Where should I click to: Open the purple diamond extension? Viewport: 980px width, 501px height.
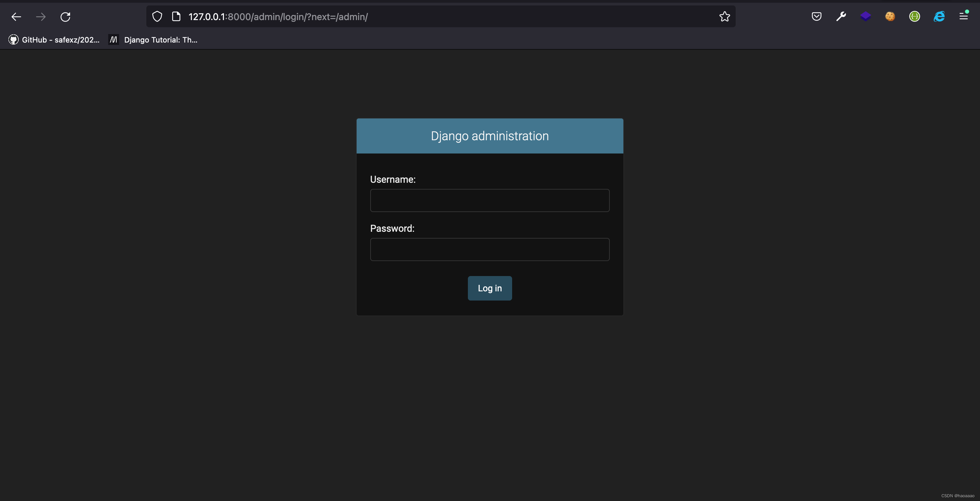(865, 16)
